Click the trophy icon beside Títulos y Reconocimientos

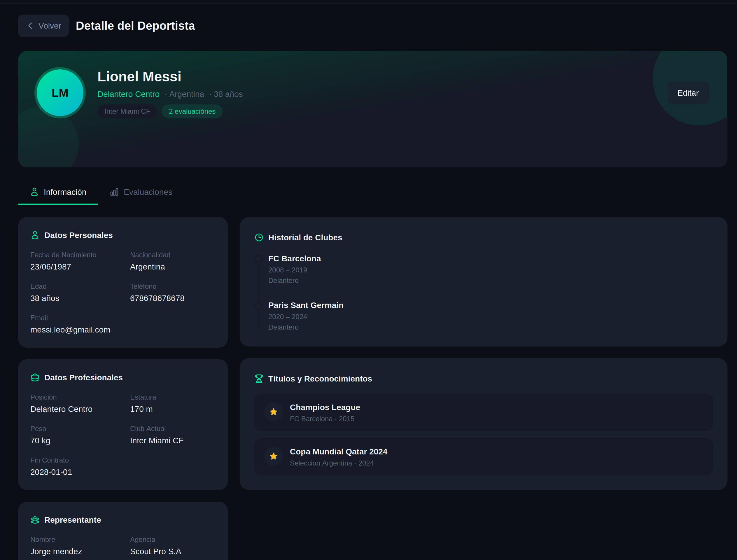[x=259, y=379]
